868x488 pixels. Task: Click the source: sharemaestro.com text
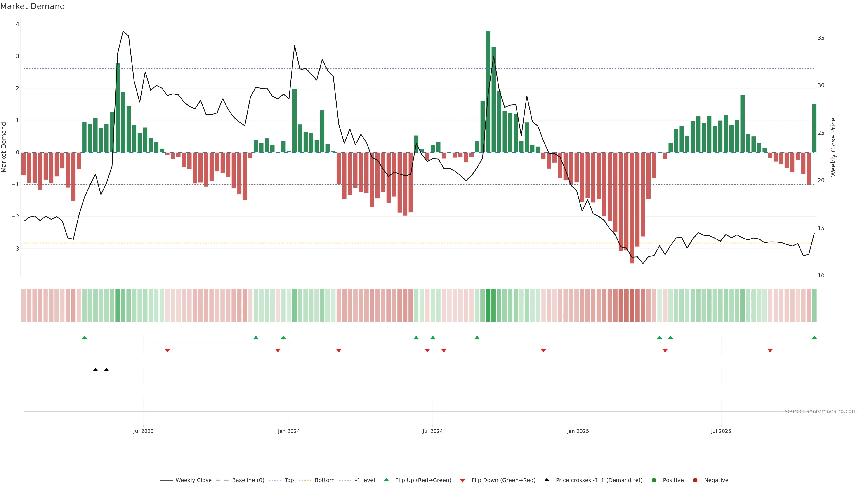[x=821, y=411]
